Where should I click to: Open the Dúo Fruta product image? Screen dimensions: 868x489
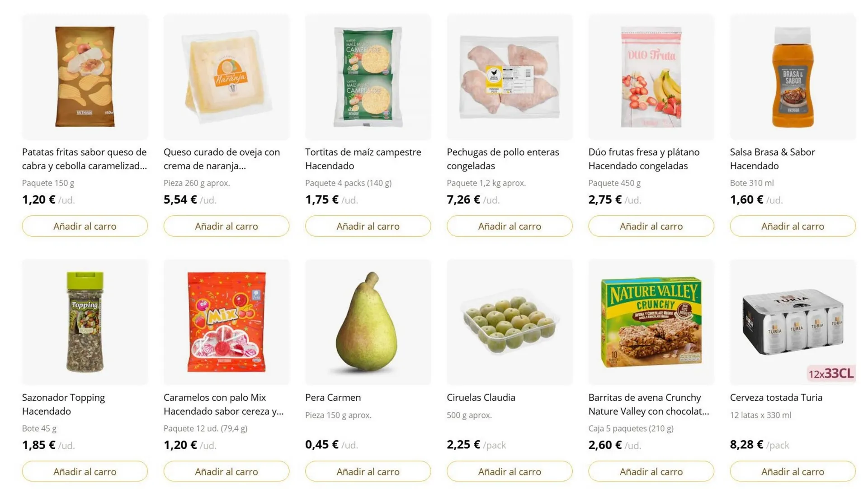[651, 77]
